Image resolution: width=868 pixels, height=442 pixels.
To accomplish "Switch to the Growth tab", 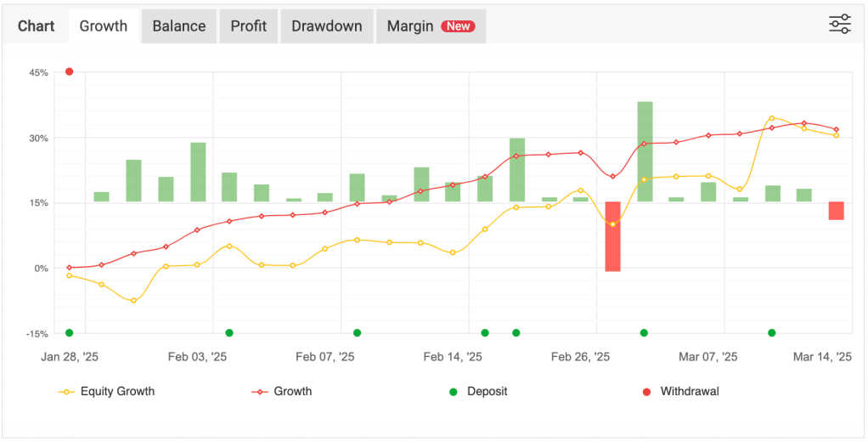I will pyautogui.click(x=103, y=26).
